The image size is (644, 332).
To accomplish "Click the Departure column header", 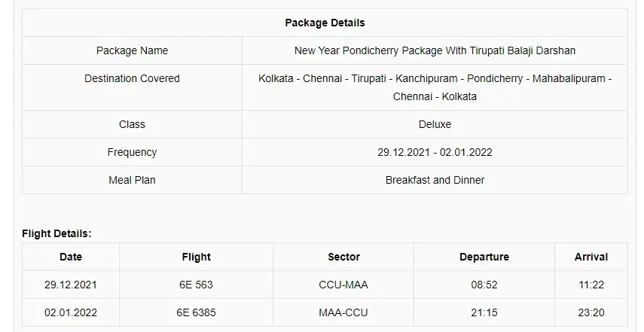I will click(484, 257).
